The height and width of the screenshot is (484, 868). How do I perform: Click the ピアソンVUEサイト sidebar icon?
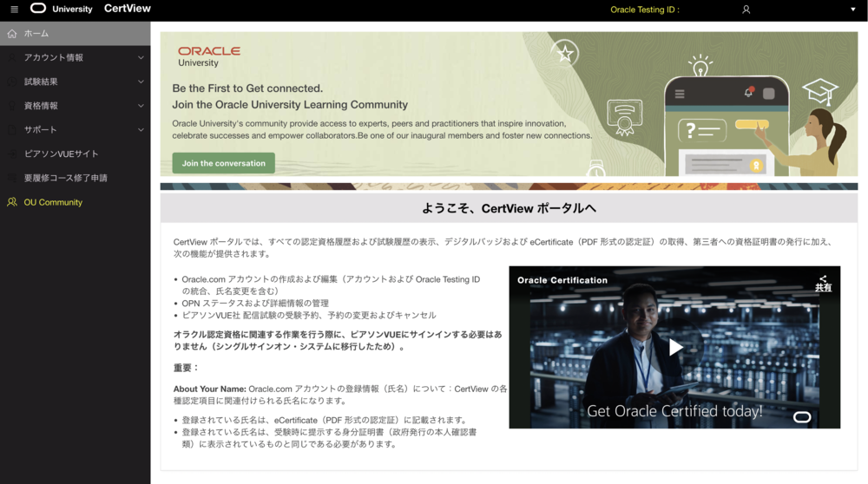12,154
